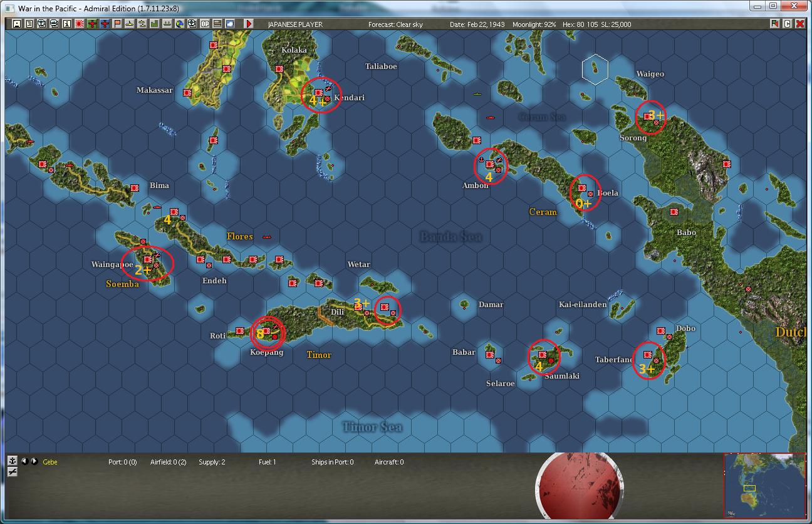Click the 'JAPANESE PLAYER' status text

(x=295, y=24)
